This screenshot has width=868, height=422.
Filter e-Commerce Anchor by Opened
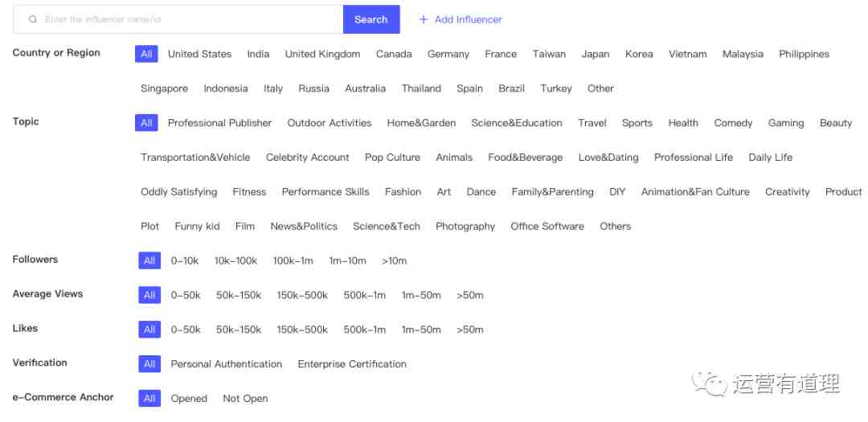tap(189, 398)
